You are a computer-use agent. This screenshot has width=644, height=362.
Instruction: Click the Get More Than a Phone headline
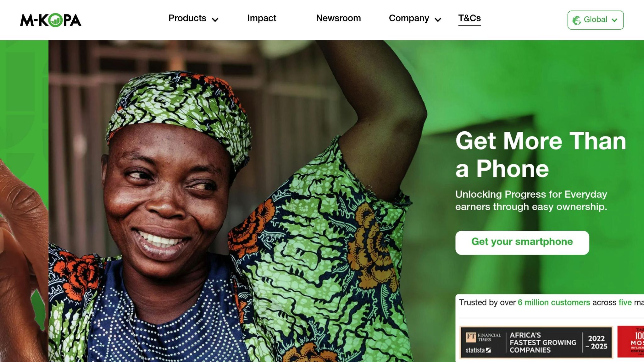click(541, 155)
